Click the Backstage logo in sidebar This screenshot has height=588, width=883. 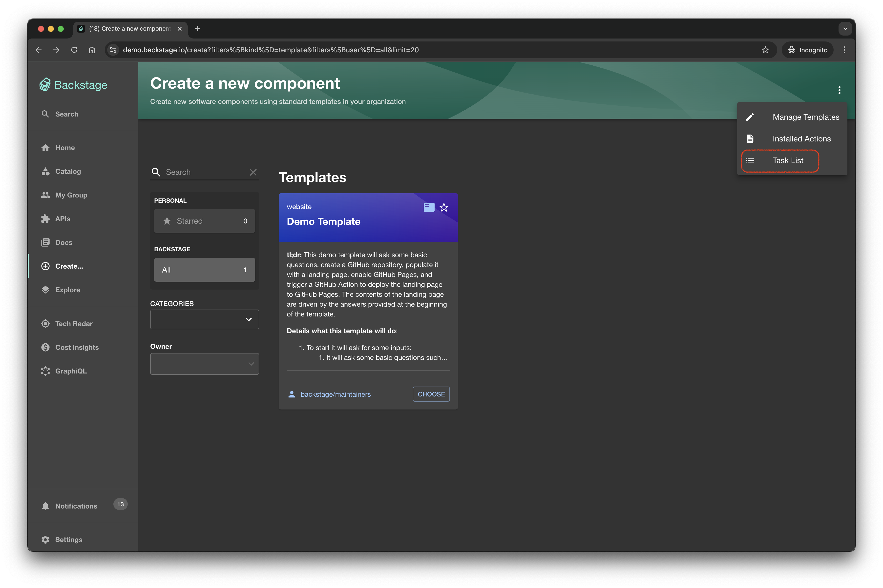74,85
